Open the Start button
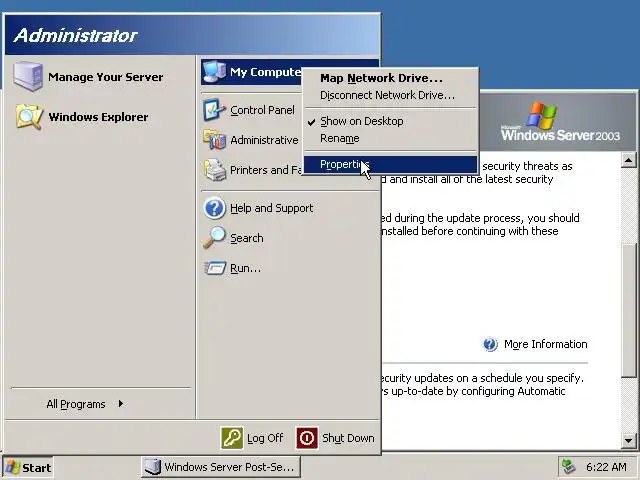Viewport: 640px width, 480px height. coord(28,467)
